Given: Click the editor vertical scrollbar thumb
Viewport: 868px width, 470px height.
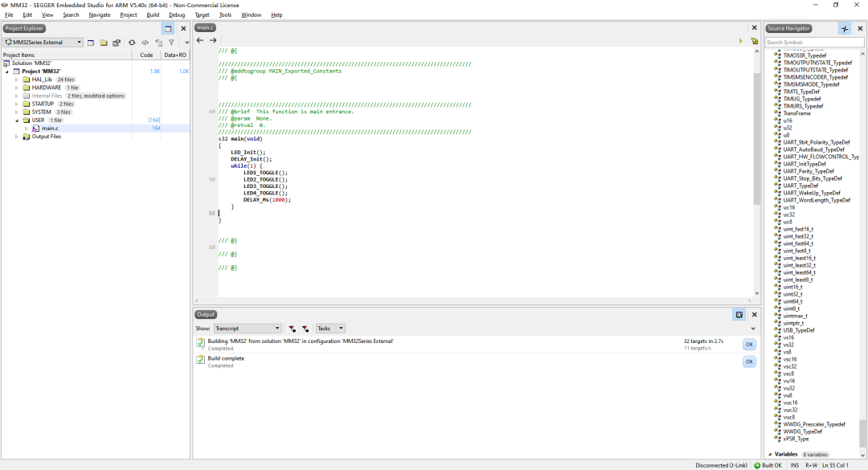Looking at the screenshot, I should coord(757,138).
